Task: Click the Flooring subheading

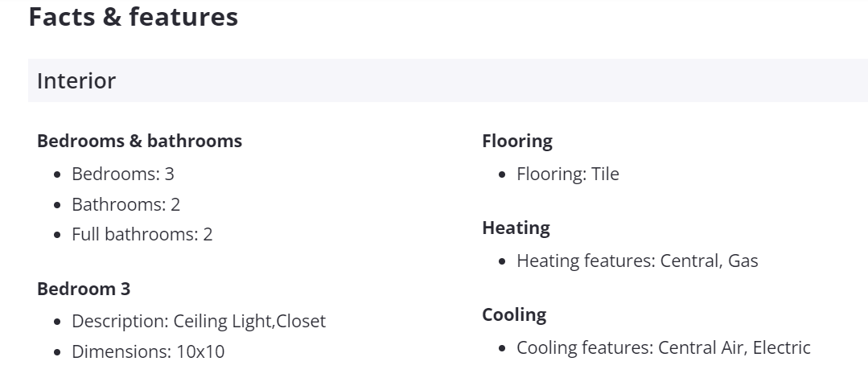Action: [x=517, y=141]
